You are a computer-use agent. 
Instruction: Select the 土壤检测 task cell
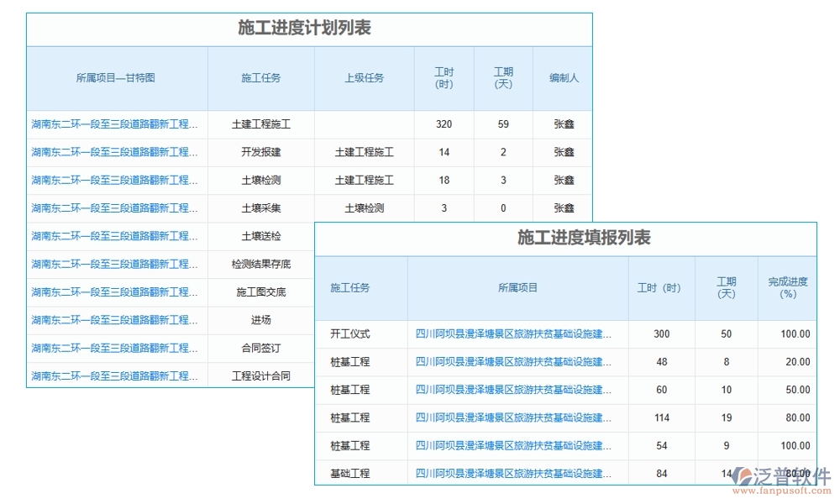click(x=262, y=180)
